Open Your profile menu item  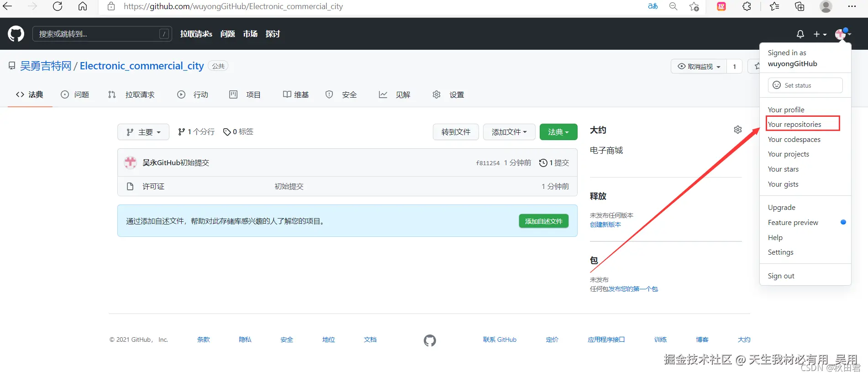pos(786,110)
